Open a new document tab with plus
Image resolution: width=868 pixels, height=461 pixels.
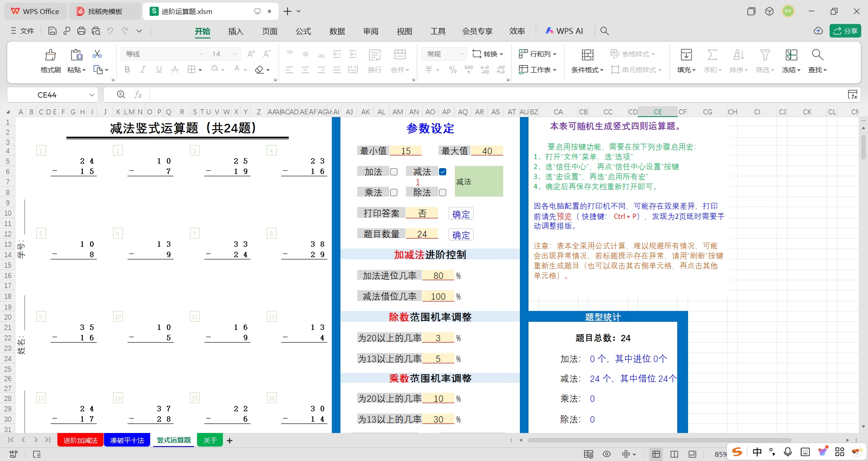287,11
